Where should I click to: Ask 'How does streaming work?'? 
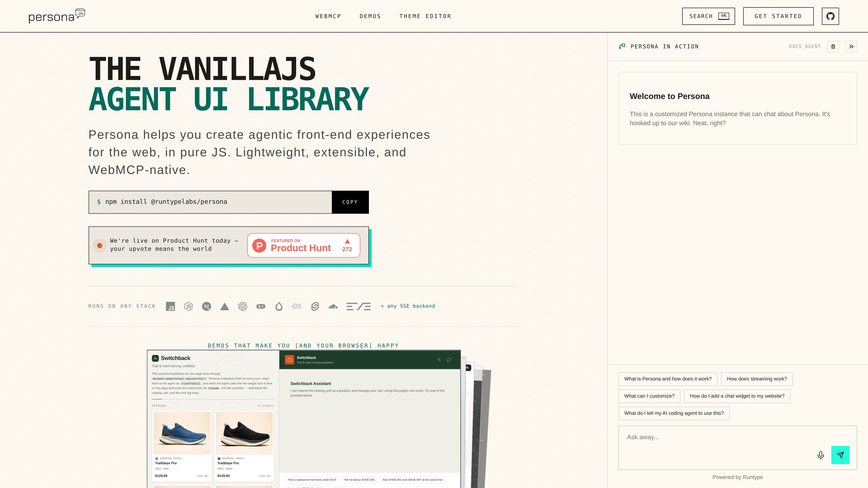click(757, 379)
